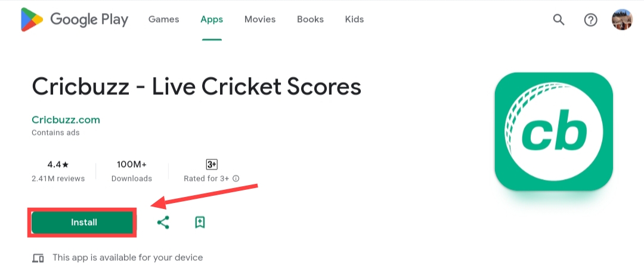This screenshot has width=644, height=277.
Task: Open the search magnifier icon
Action: [x=559, y=19]
